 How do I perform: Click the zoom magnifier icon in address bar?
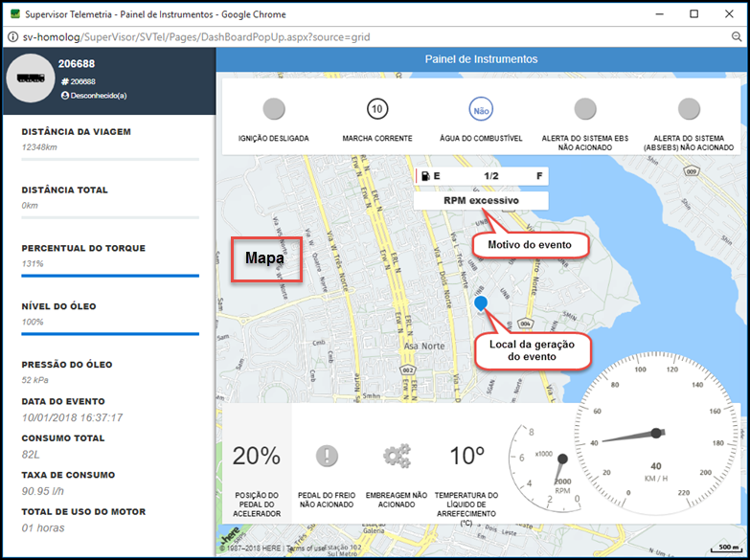tap(737, 36)
